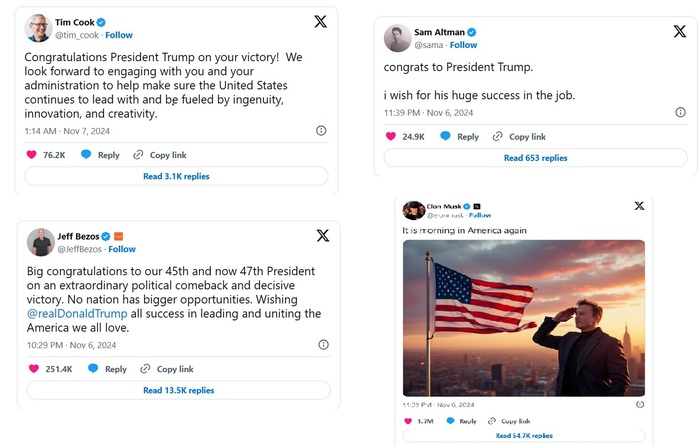Read 3.1K replies on Tim Cook's tweet
Viewport: 698px width, 446px height.
(176, 176)
